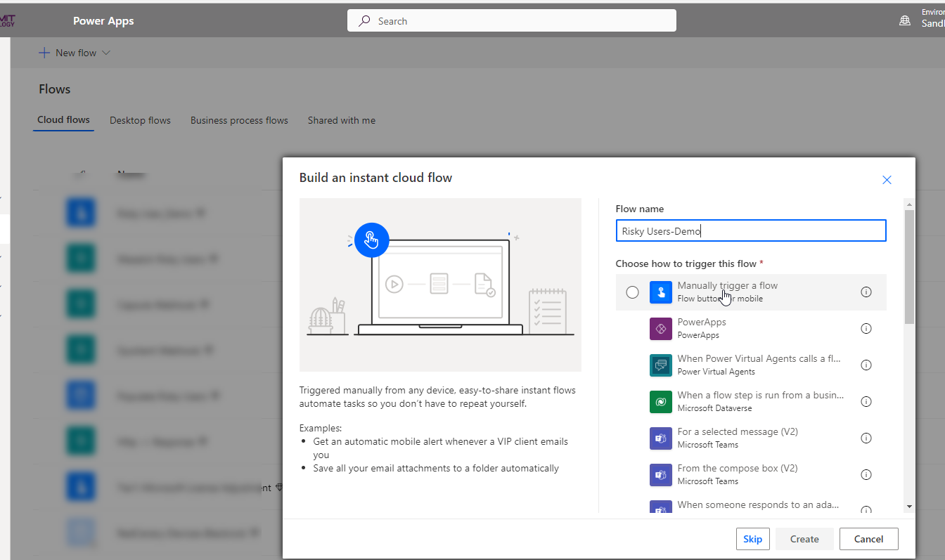Click the Create button
This screenshot has height=560, width=945.
804,539
